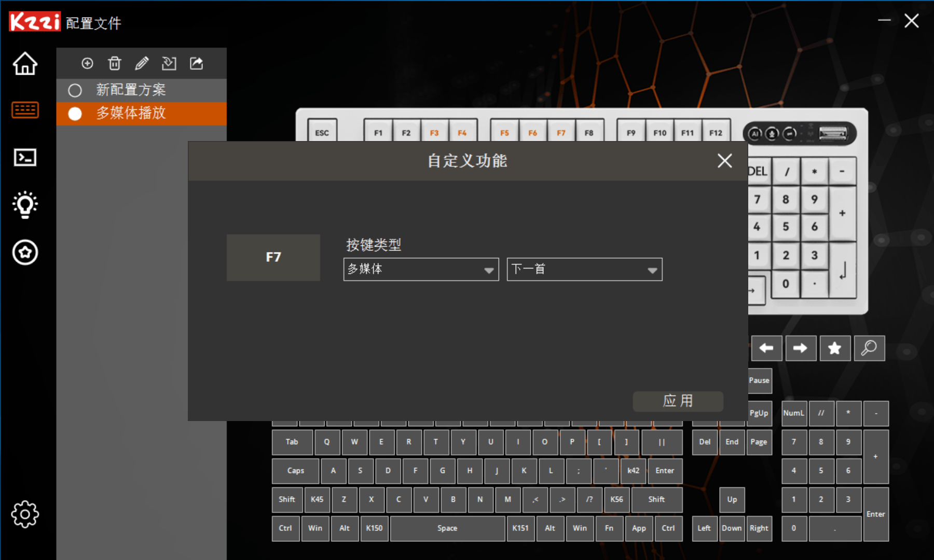Open the settings gear

[25, 514]
